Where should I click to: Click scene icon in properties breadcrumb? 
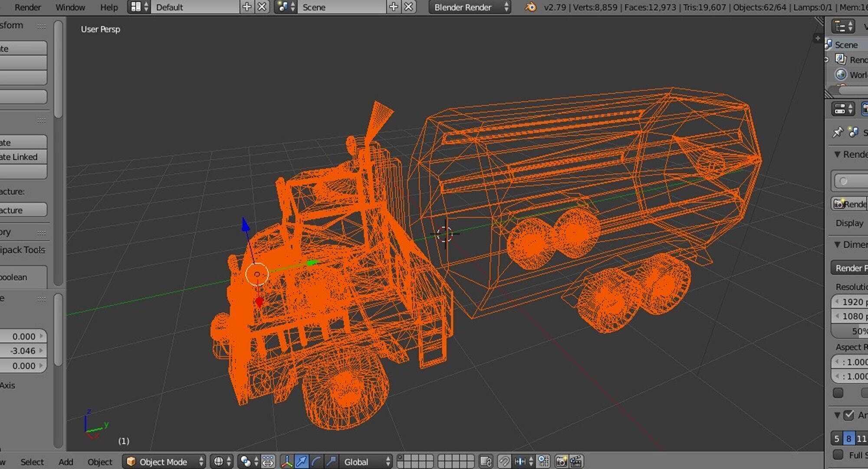coord(854,132)
